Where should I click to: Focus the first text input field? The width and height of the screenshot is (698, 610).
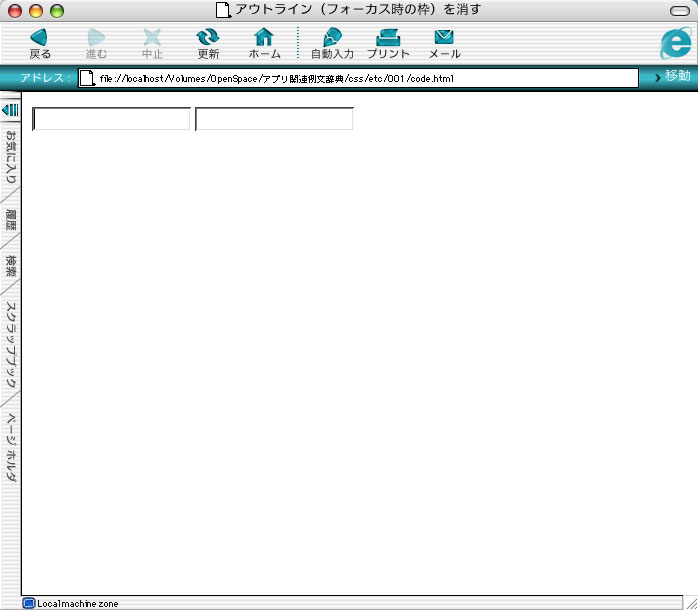111,119
